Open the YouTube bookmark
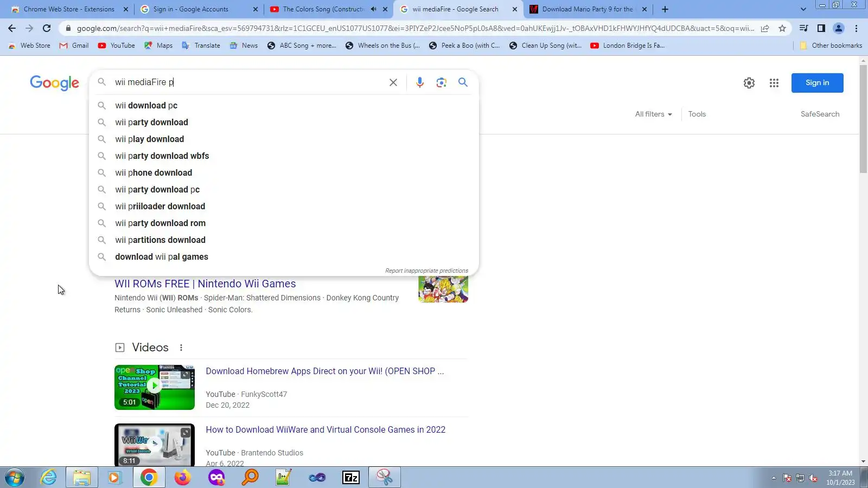Screen dimensions: 868x488 (x=117, y=46)
